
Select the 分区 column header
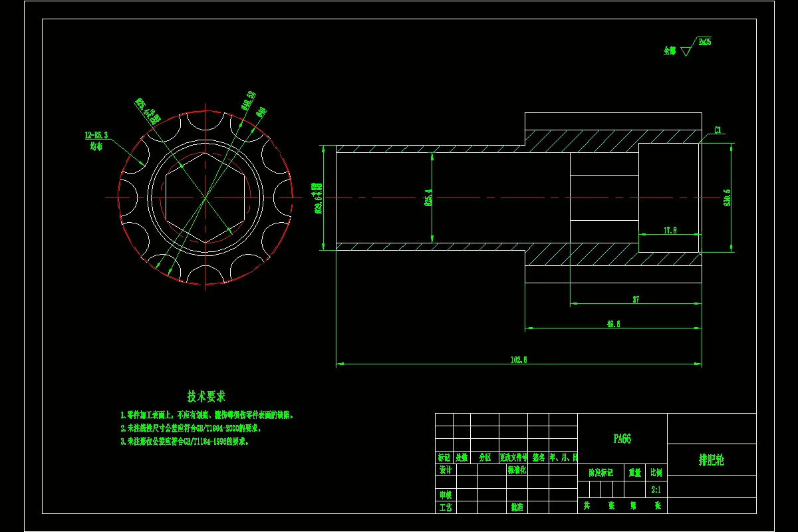(x=484, y=458)
